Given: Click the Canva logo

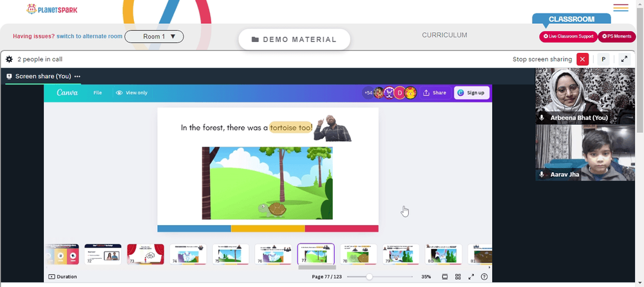Looking at the screenshot, I should coord(67,92).
